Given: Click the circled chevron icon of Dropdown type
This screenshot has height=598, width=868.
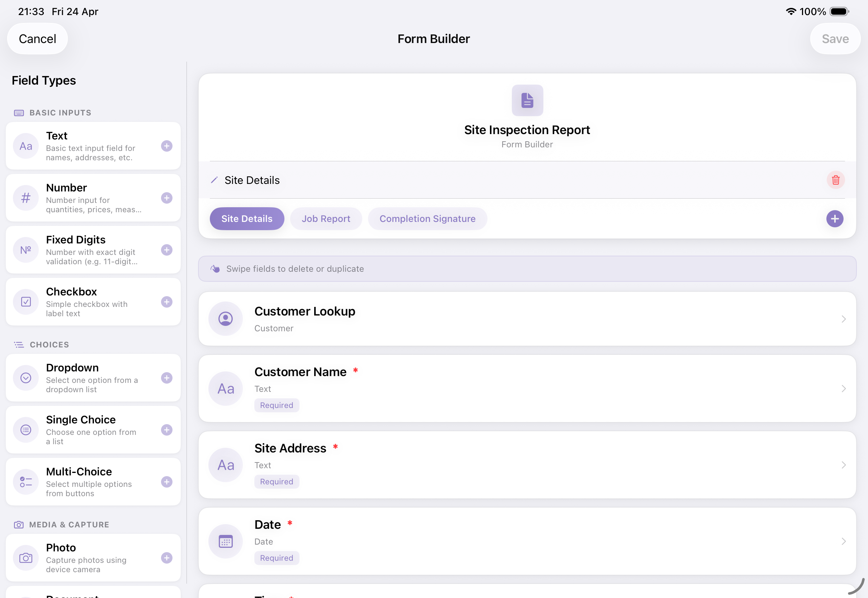Looking at the screenshot, I should [26, 378].
